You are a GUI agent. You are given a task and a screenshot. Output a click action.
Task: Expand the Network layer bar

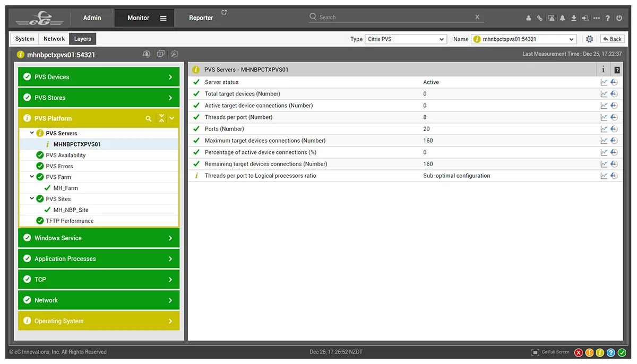pos(99,300)
